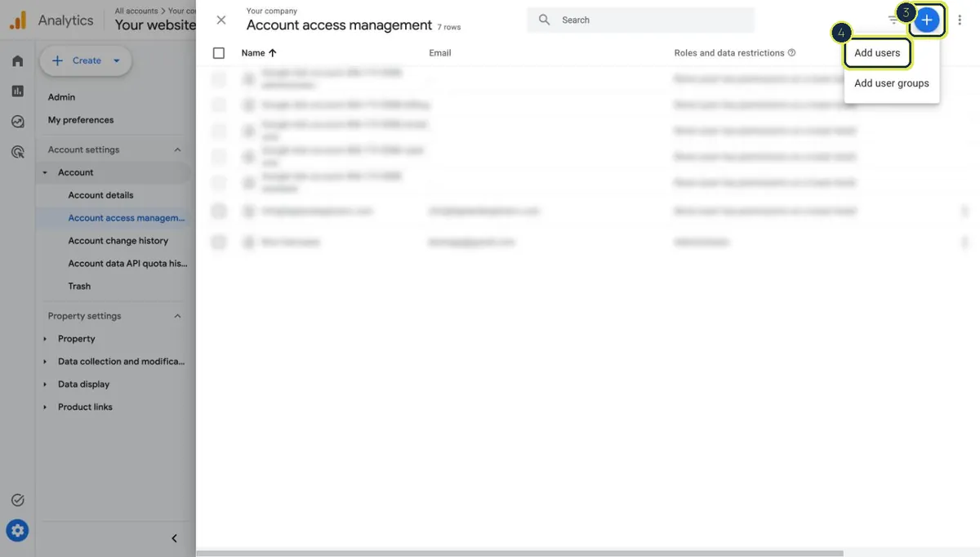980x557 pixels.
Task: Click the filter icon beside search
Action: (x=893, y=20)
